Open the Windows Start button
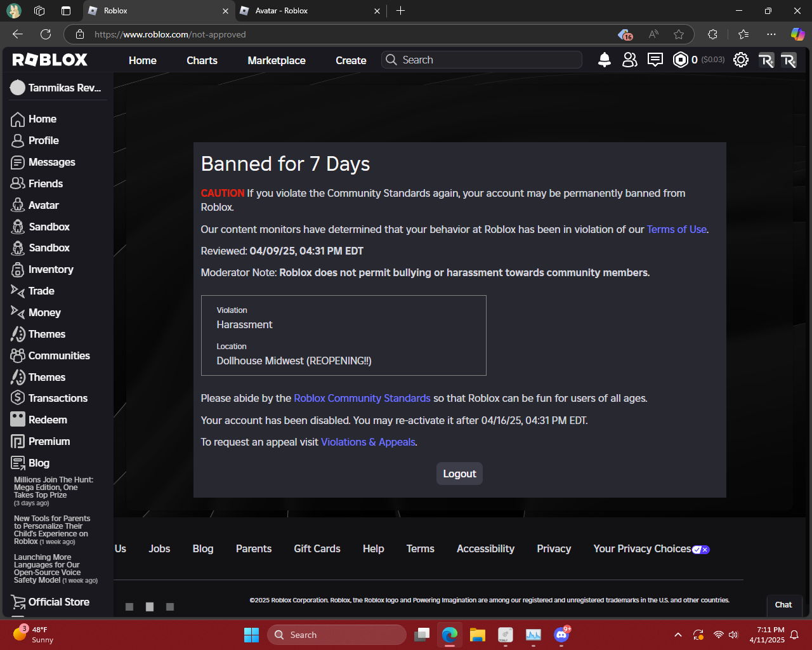 point(252,635)
